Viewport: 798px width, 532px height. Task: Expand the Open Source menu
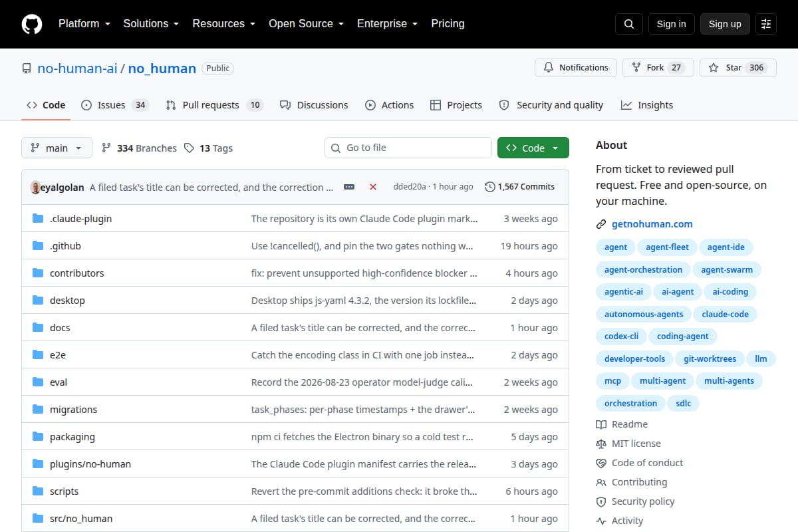tap(306, 23)
